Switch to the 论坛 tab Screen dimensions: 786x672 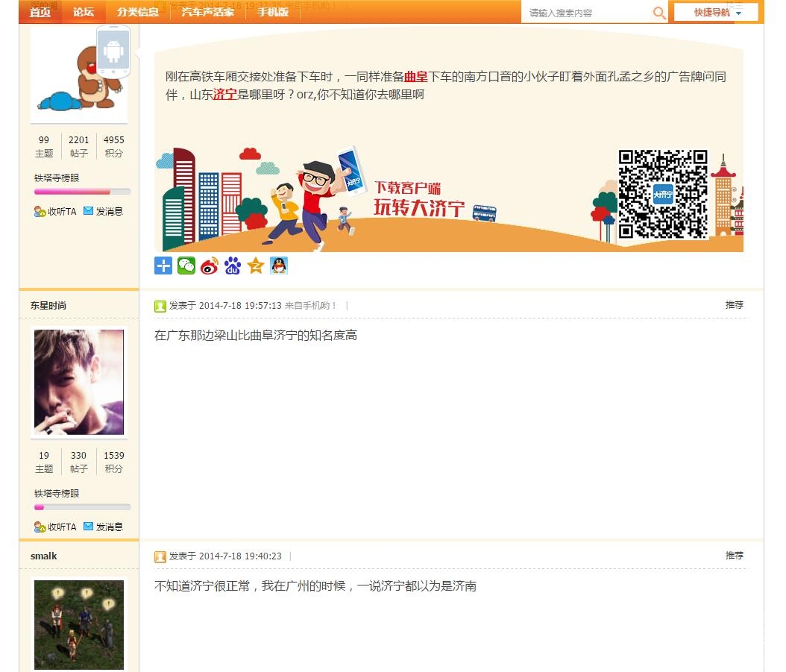pos(83,12)
